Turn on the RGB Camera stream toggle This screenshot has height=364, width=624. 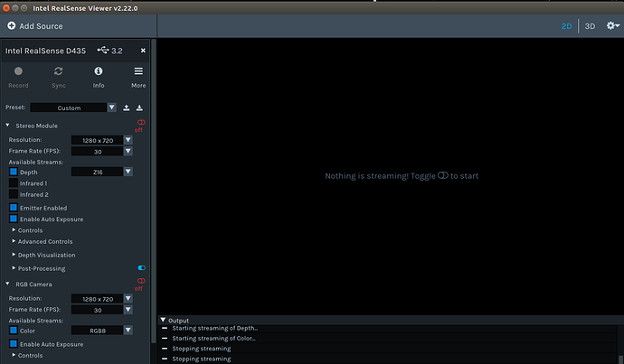tap(141, 281)
